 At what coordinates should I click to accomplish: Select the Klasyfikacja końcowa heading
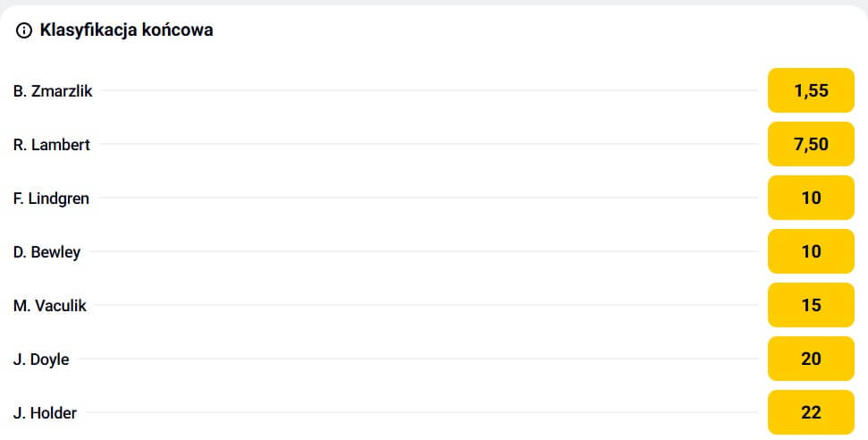pos(126,30)
